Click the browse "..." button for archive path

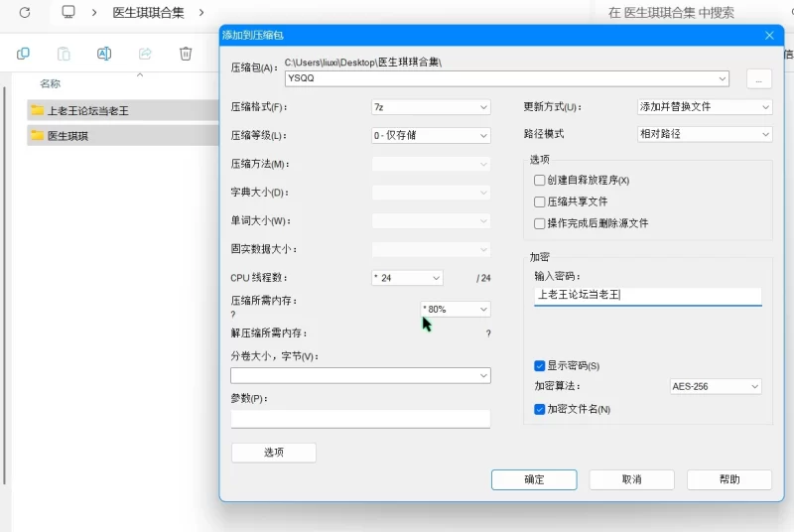[758, 79]
